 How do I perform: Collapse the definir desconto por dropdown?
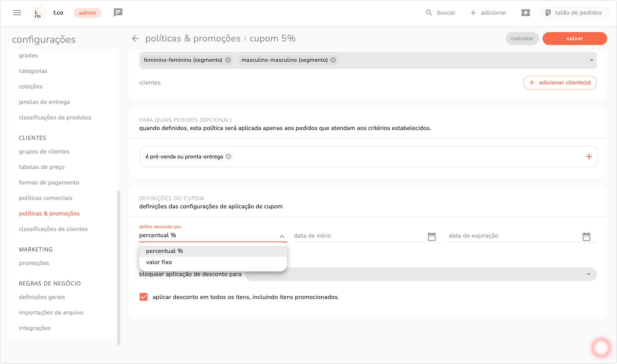[282, 236]
